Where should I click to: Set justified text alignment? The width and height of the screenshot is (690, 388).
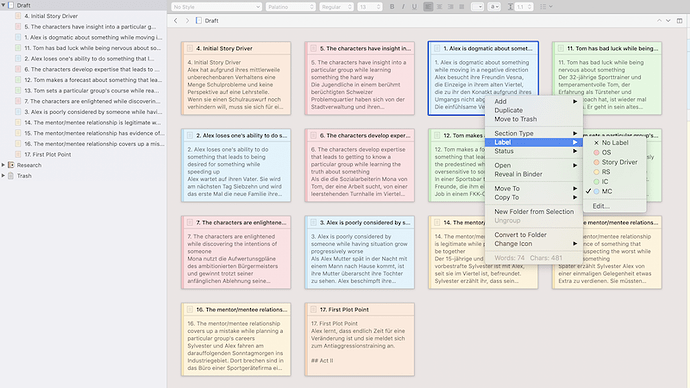coord(461,7)
